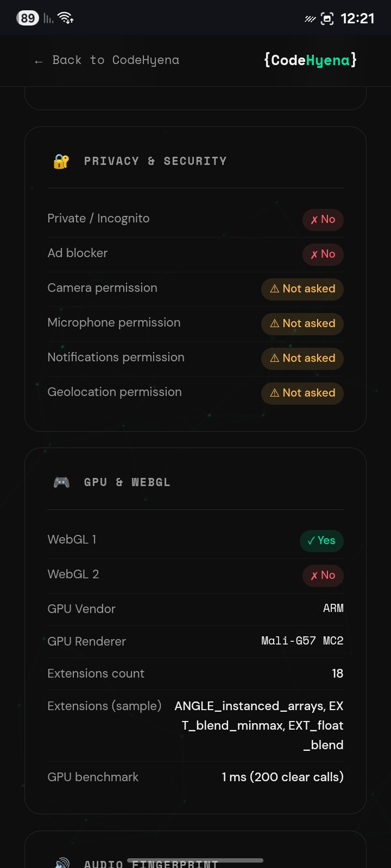Tap the audio fingerprint icon at bottom
Image resolution: width=391 pixels, height=868 pixels.
point(61,861)
